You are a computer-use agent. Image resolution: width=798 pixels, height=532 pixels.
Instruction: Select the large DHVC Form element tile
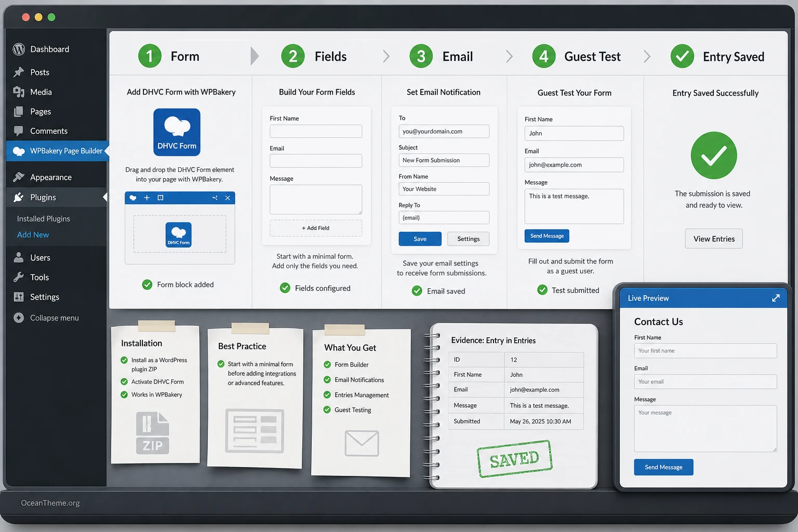[x=177, y=132]
